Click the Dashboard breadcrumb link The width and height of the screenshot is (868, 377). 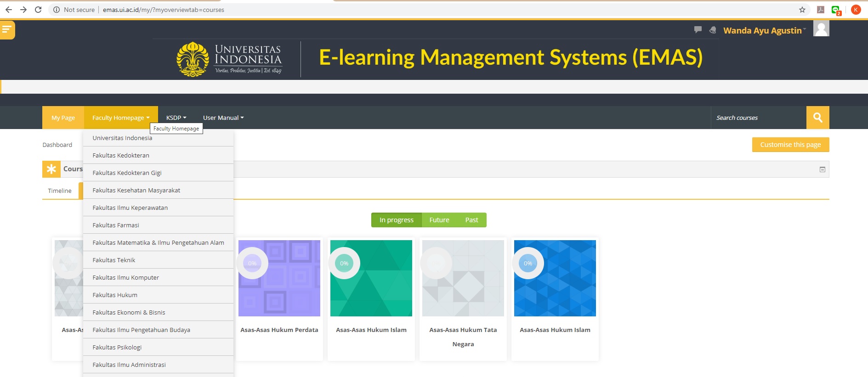(x=57, y=145)
